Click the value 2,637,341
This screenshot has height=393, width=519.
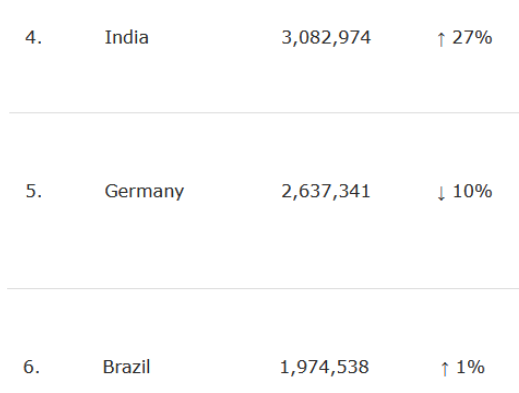(326, 192)
